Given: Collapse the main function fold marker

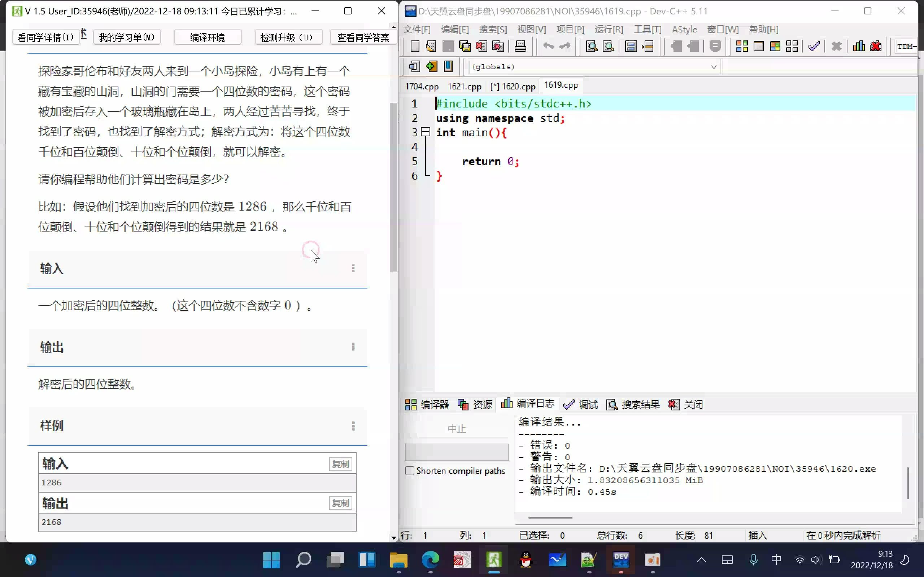Looking at the screenshot, I should pyautogui.click(x=425, y=132).
